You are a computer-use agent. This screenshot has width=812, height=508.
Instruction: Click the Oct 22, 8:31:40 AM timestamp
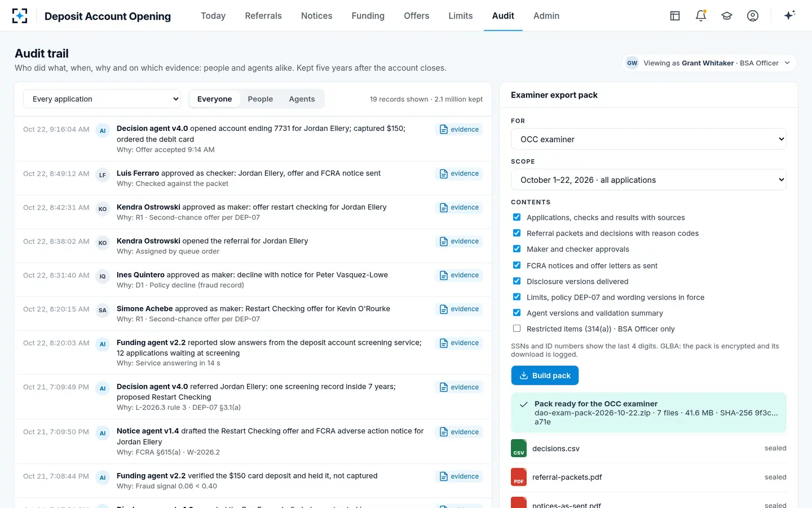point(56,275)
